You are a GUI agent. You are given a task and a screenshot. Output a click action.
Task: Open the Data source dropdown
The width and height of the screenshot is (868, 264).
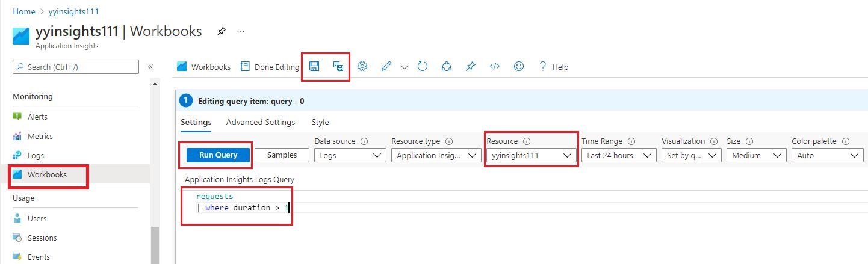[x=350, y=155]
